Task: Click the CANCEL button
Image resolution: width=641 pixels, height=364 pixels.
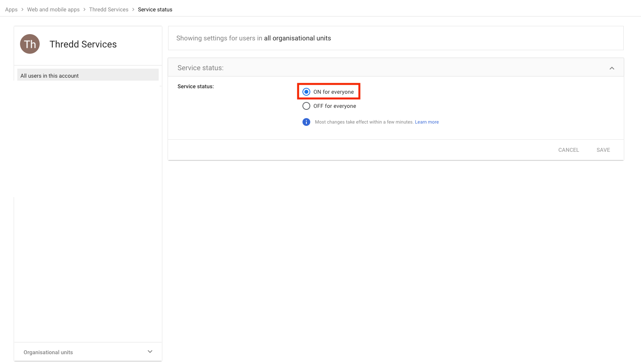Action: click(x=569, y=150)
